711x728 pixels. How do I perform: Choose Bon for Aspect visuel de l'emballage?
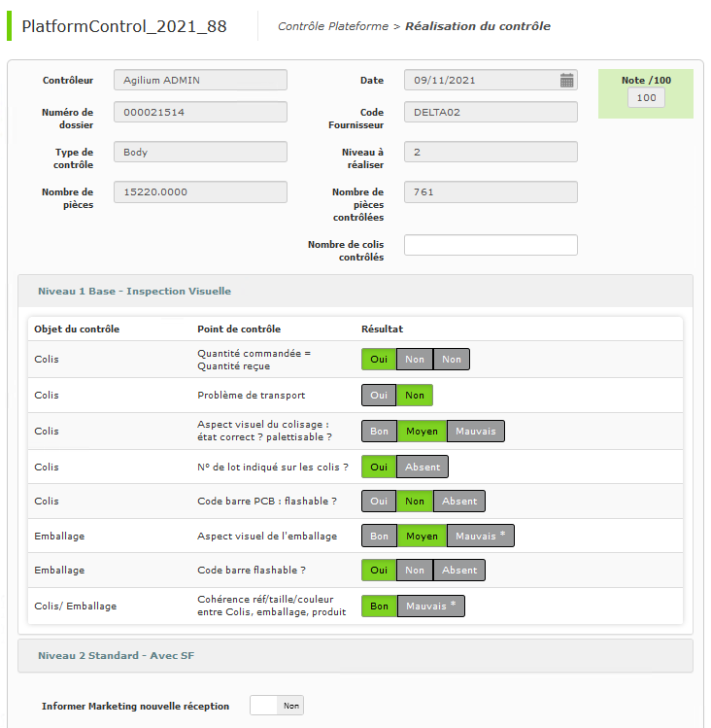tap(379, 536)
